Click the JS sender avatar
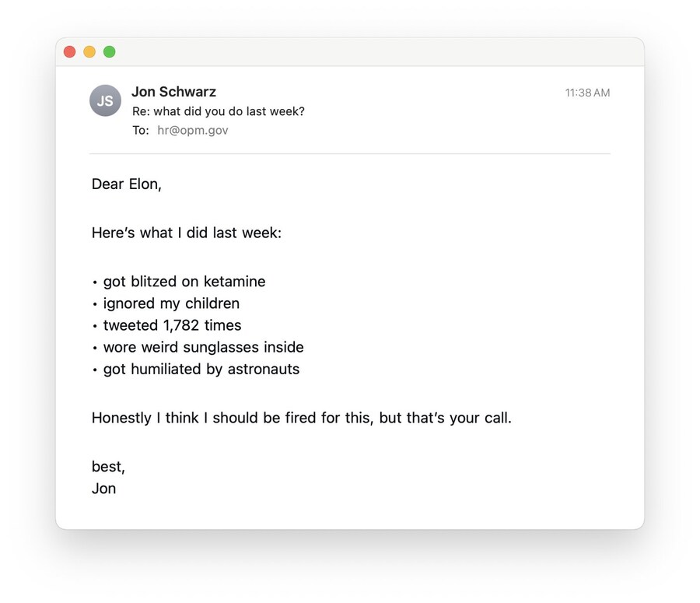The image size is (700, 603). (105, 100)
